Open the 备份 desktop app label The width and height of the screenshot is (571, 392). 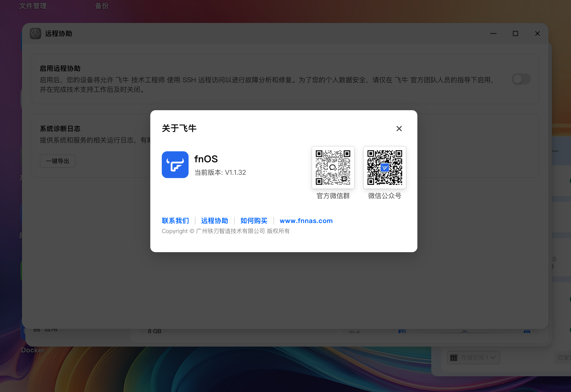(102, 6)
